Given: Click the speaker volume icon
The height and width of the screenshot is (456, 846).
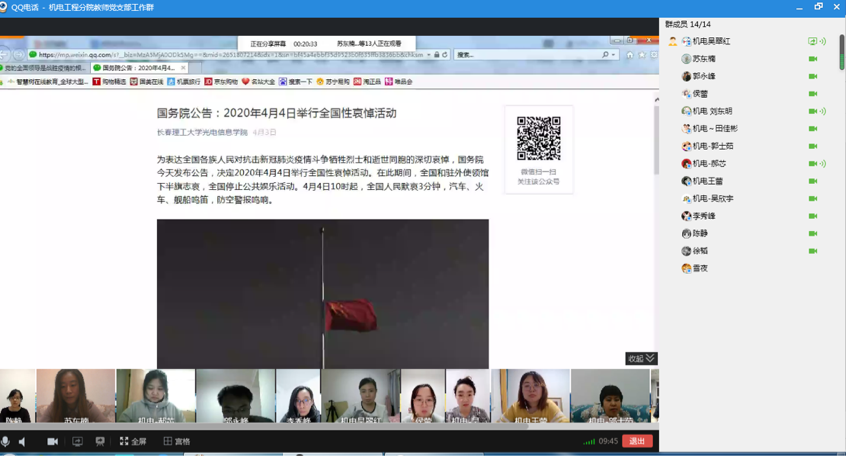Looking at the screenshot, I should (23, 441).
